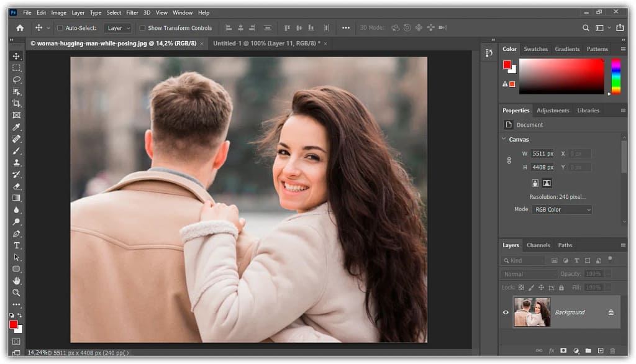Select the Lasso tool
Screen dimensions: 636x364
(x=17, y=80)
